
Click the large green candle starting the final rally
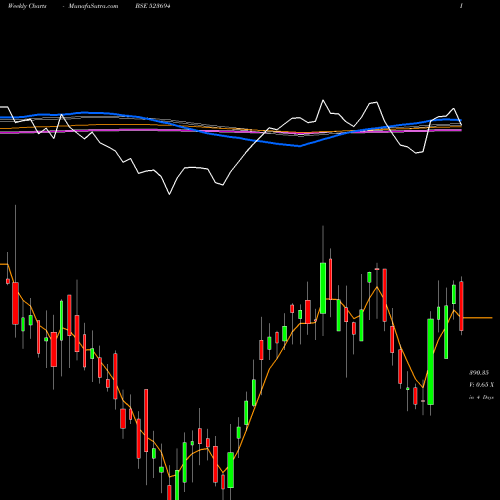(430, 362)
